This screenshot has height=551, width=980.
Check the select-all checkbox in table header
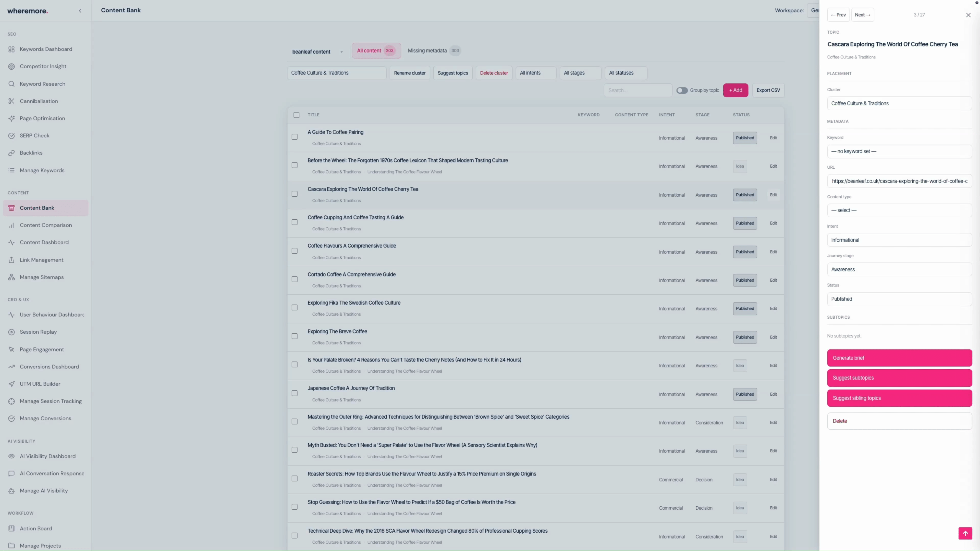click(296, 115)
